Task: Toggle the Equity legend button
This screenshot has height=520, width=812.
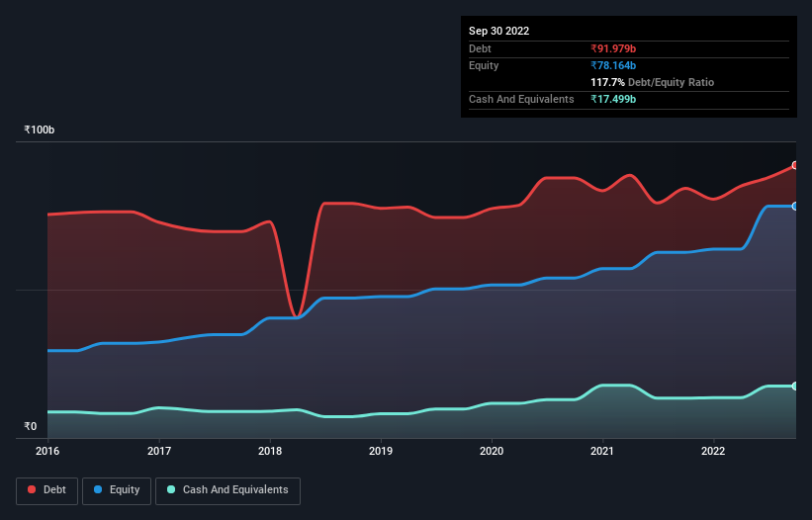Action: 117,490
